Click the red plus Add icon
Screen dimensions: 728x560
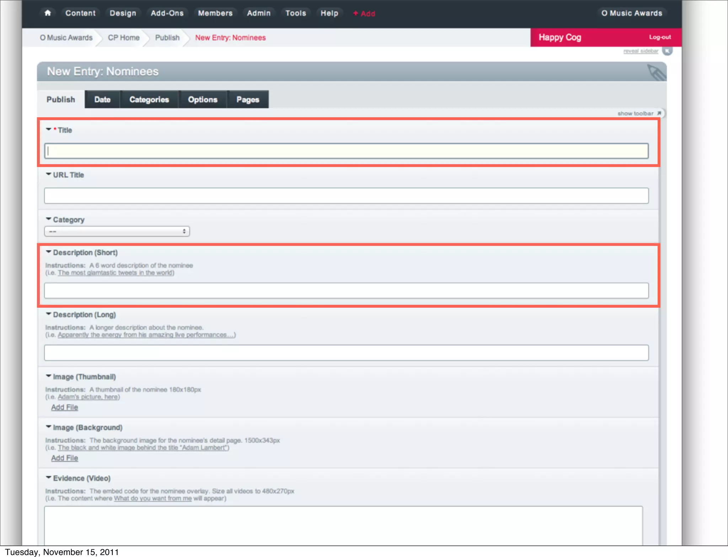(x=355, y=14)
